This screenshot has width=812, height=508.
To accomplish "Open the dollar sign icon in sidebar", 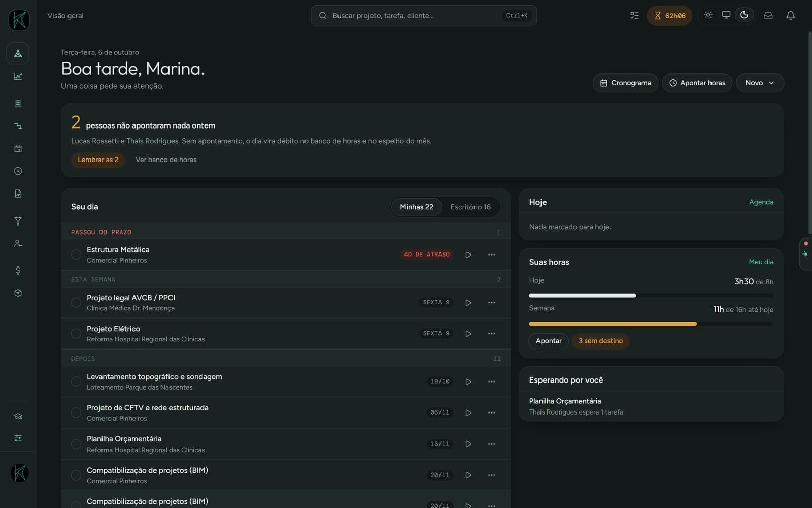I will point(18,270).
